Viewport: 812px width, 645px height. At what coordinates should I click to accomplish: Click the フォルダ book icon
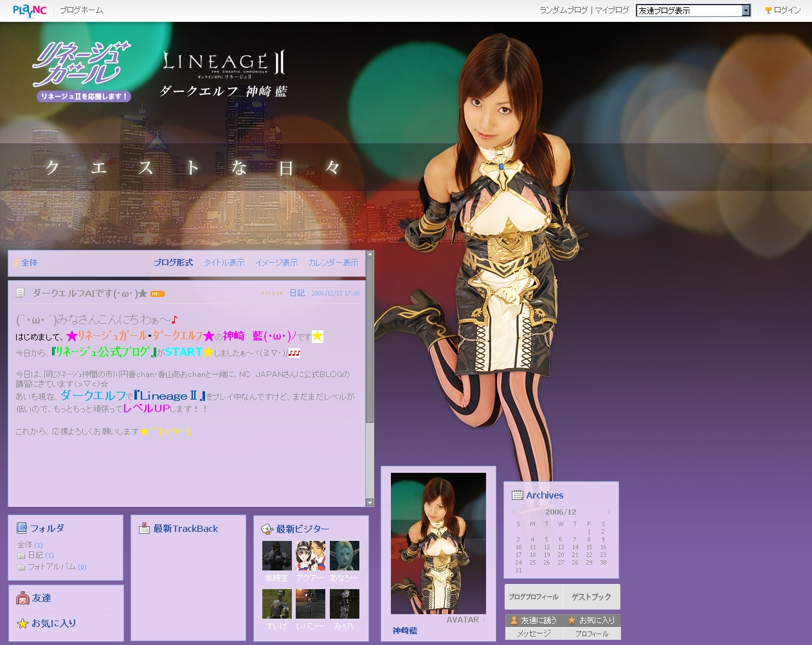click(x=22, y=528)
